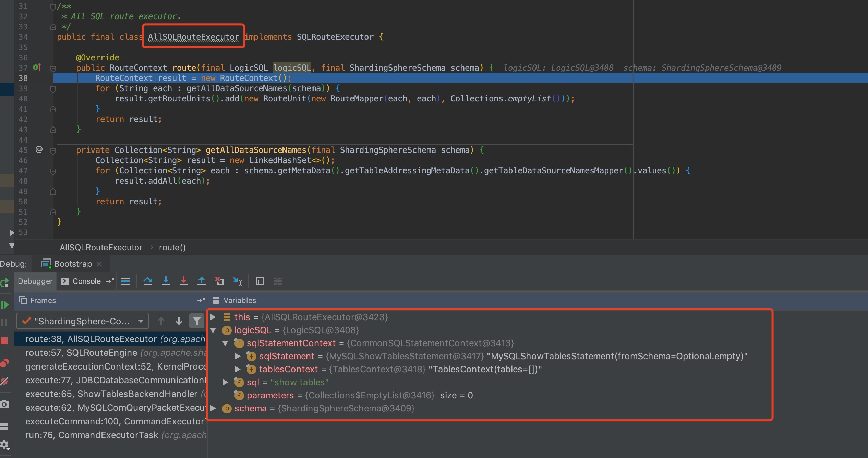Toggle the Frames filter funnel icon
The height and width of the screenshot is (458, 868).
coord(196,321)
